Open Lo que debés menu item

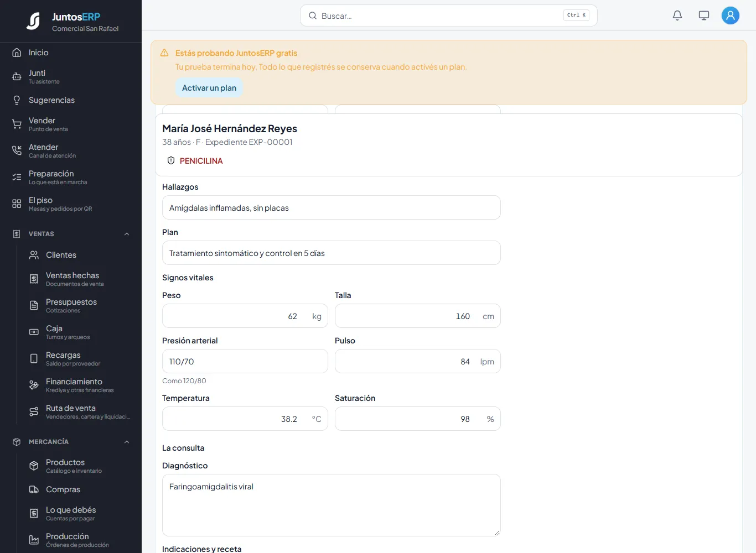point(79,514)
